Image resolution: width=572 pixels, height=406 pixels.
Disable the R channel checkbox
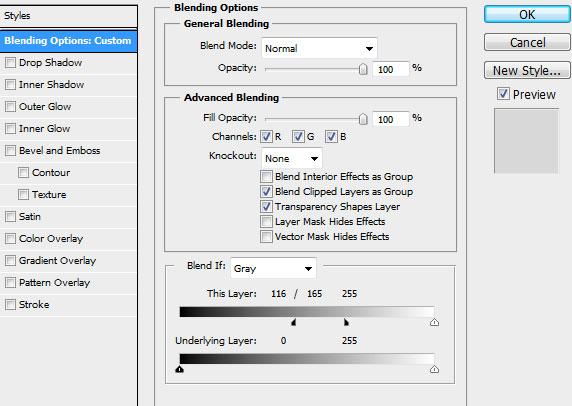coord(266,137)
